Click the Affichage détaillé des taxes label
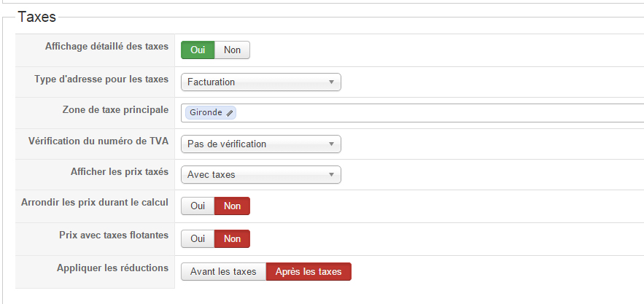The image size is (644, 304). (106, 47)
